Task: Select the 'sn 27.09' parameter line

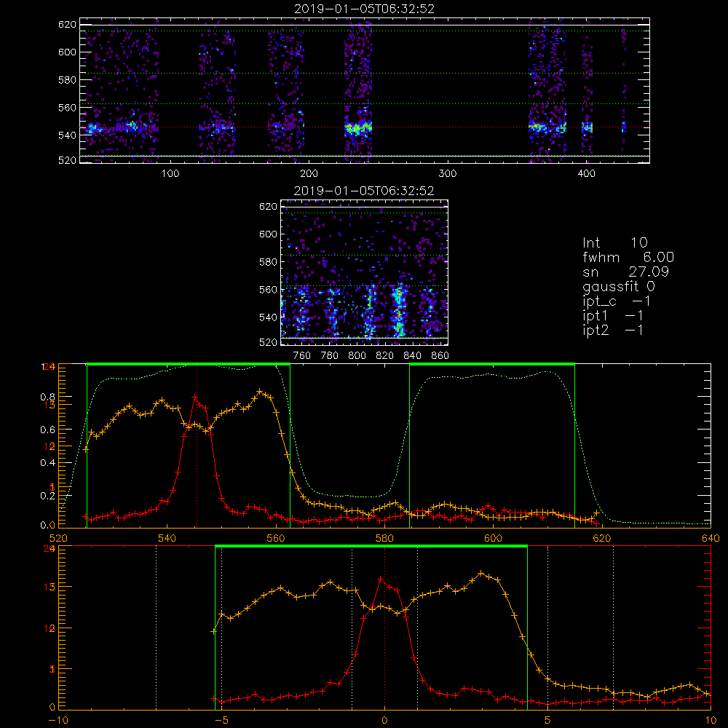Action: tap(625, 272)
